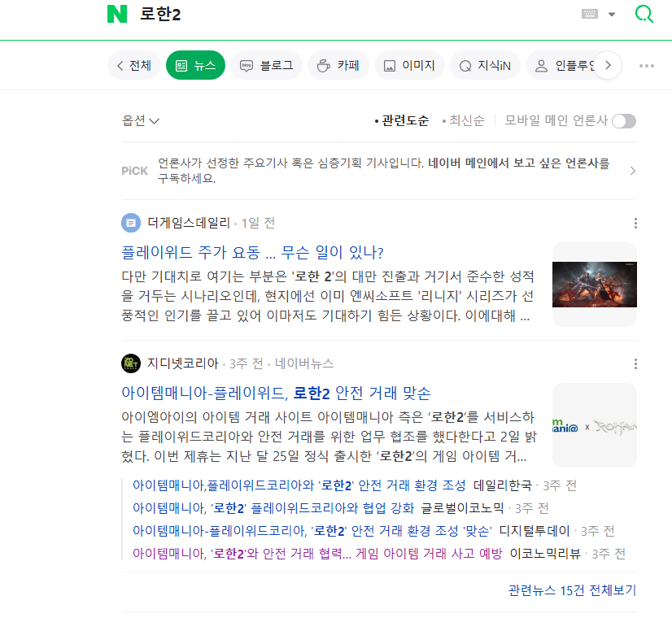Open options menu for 더게임스데일리 article

(635, 224)
